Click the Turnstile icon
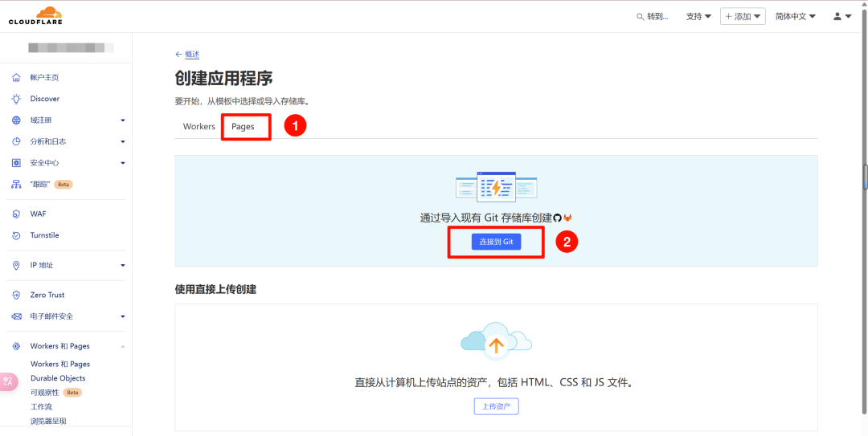Viewport: 868px width, 436px height. (x=17, y=236)
